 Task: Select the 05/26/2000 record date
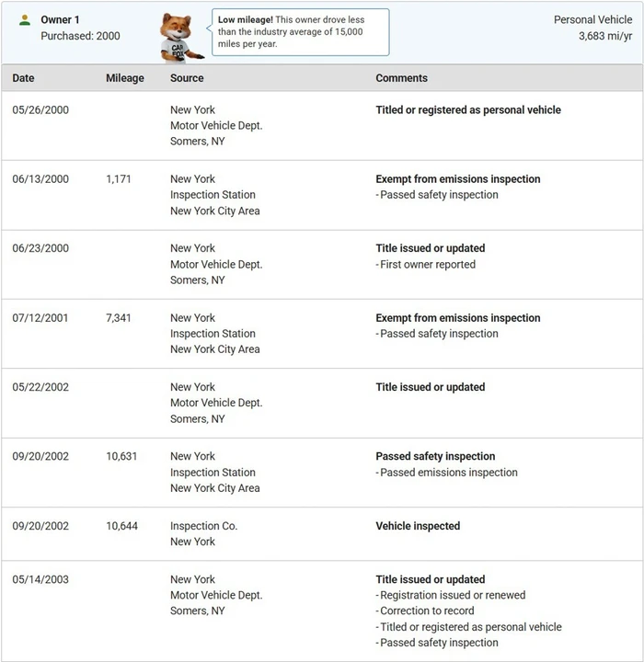pyautogui.click(x=40, y=109)
